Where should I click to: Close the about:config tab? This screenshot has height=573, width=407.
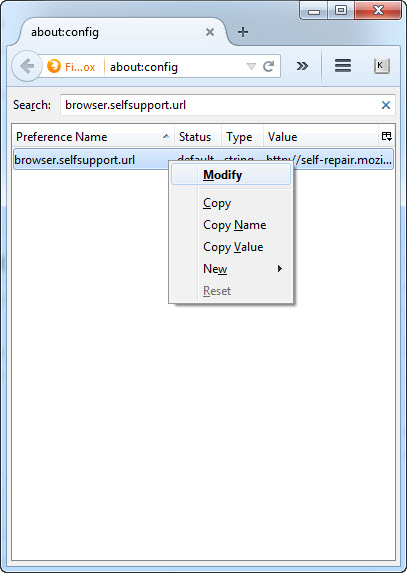tap(210, 32)
